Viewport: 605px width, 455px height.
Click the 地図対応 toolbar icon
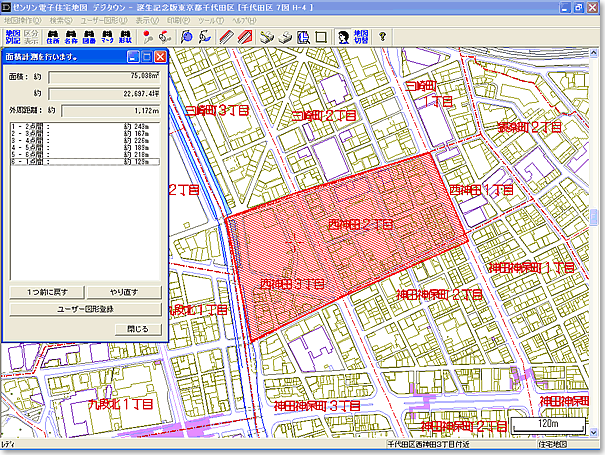tap(12, 37)
